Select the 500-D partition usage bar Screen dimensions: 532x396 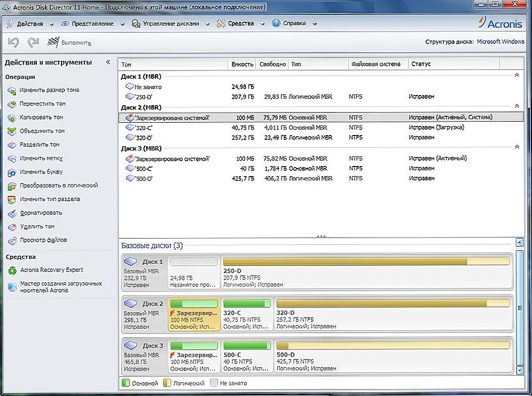[393, 345]
